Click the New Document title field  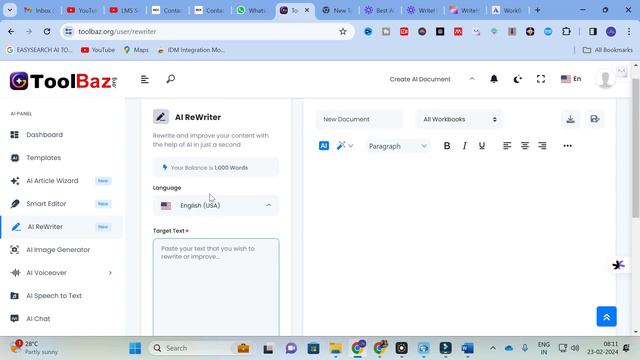click(359, 119)
